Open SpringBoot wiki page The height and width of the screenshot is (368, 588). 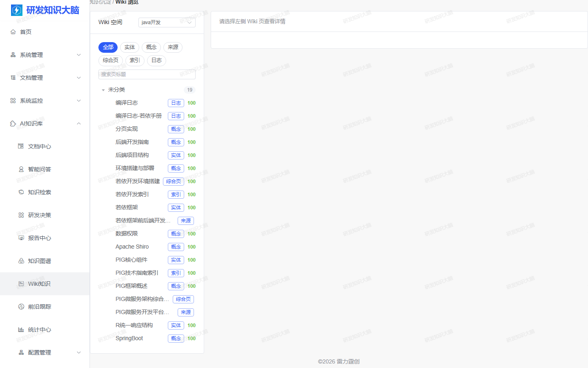tap(129, 339)
